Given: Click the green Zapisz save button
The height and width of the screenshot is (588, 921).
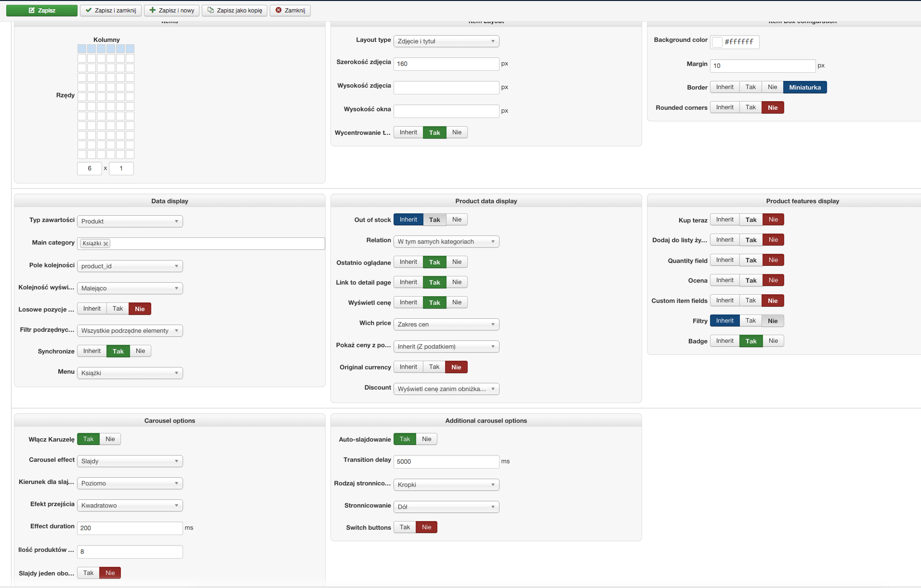Looking at the screenshot, I should [x=42, y=11].
